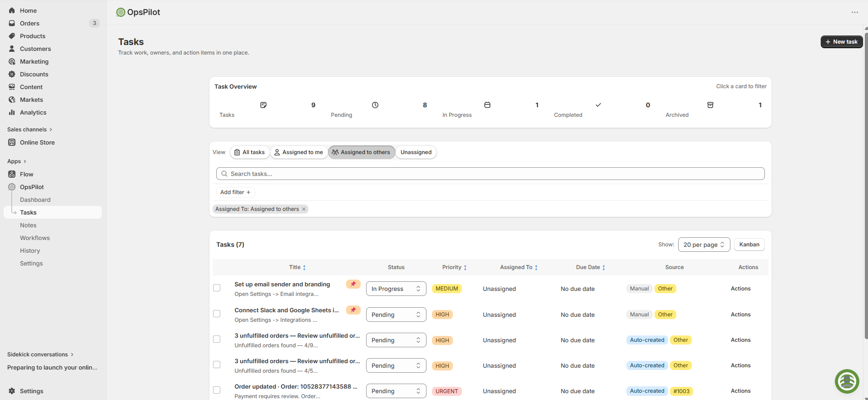The image size is (868, 400).
Task: Sort by the Priority column
Action: (x=454, y=267)
